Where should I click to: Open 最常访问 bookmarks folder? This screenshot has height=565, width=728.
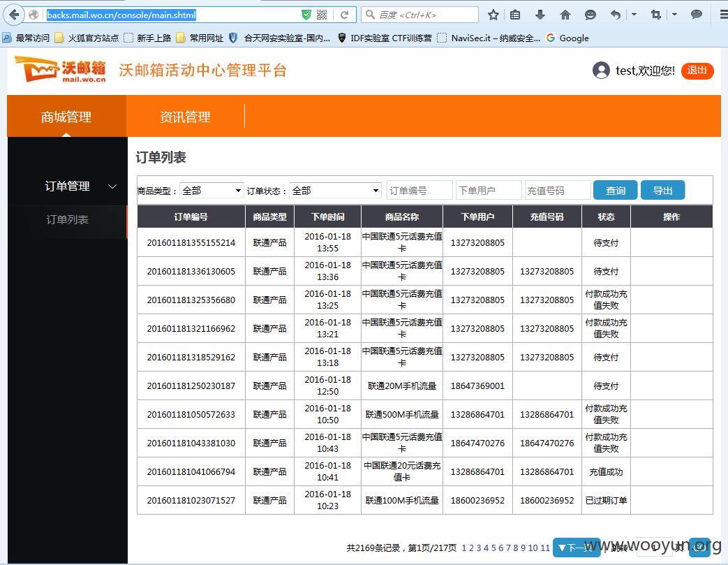26,38
